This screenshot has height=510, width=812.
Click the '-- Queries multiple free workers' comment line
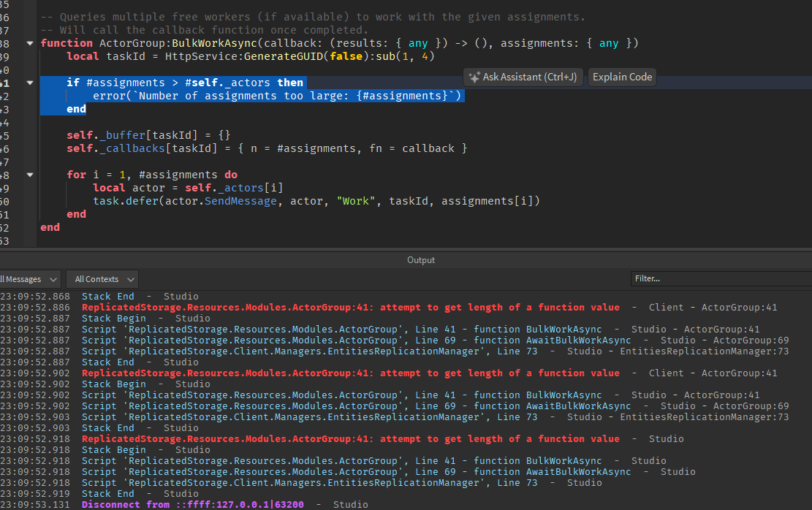pyautogui.click(x=313, y=17)
